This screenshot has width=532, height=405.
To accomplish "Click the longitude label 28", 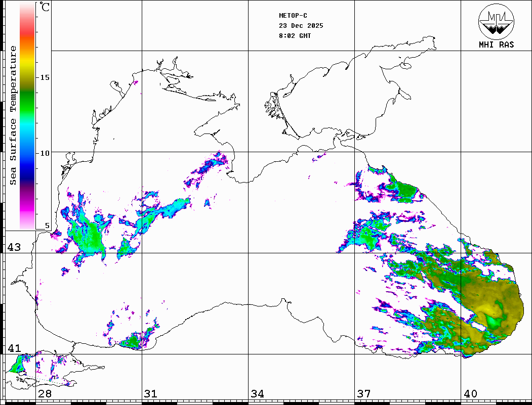I will pyautogui.click(x=45, y=394).
